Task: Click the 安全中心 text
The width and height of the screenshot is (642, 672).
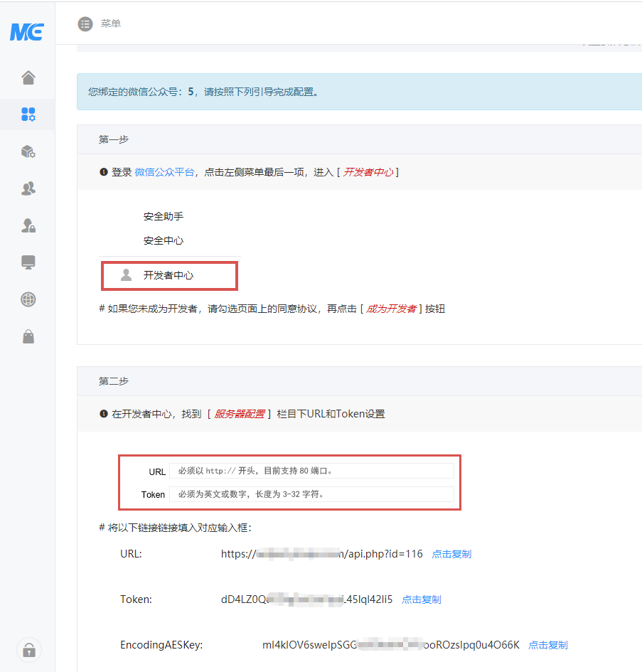Action: click(x=164, y=240)
